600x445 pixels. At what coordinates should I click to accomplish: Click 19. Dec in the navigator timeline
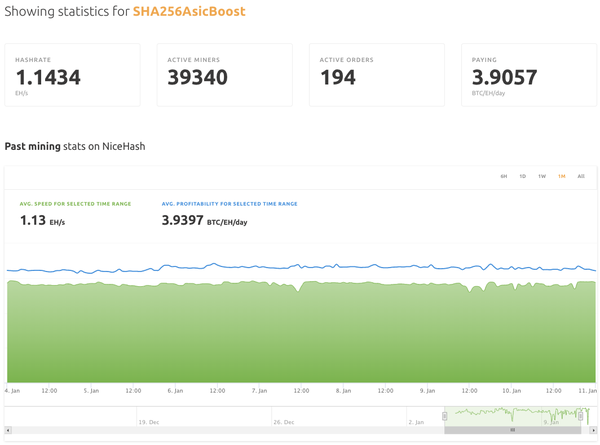150,422
